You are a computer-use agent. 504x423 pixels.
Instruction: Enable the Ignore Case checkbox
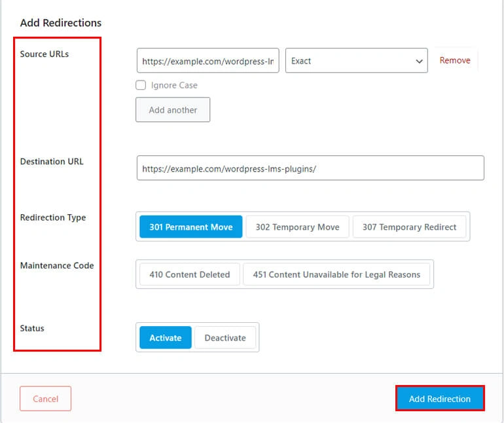coord(141,85)
